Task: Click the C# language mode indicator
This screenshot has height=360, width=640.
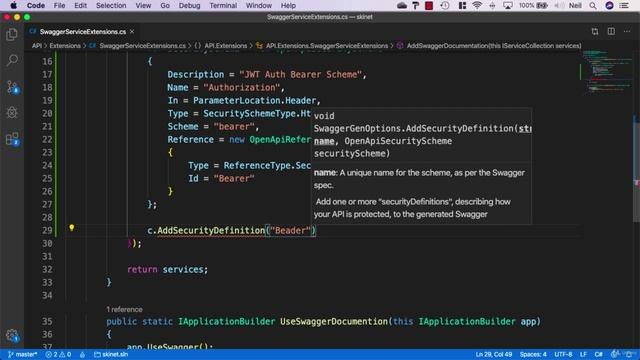Action: (598, 354)
